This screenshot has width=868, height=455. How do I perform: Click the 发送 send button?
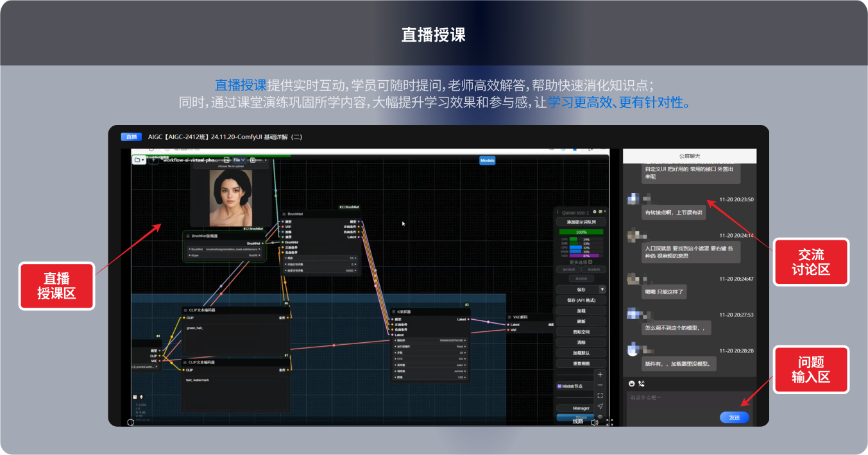(x=734, y=417)
